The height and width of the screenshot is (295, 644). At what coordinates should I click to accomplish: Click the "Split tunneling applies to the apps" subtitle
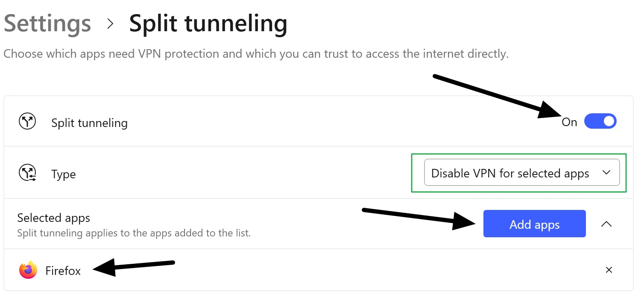(x=134, y=233)
